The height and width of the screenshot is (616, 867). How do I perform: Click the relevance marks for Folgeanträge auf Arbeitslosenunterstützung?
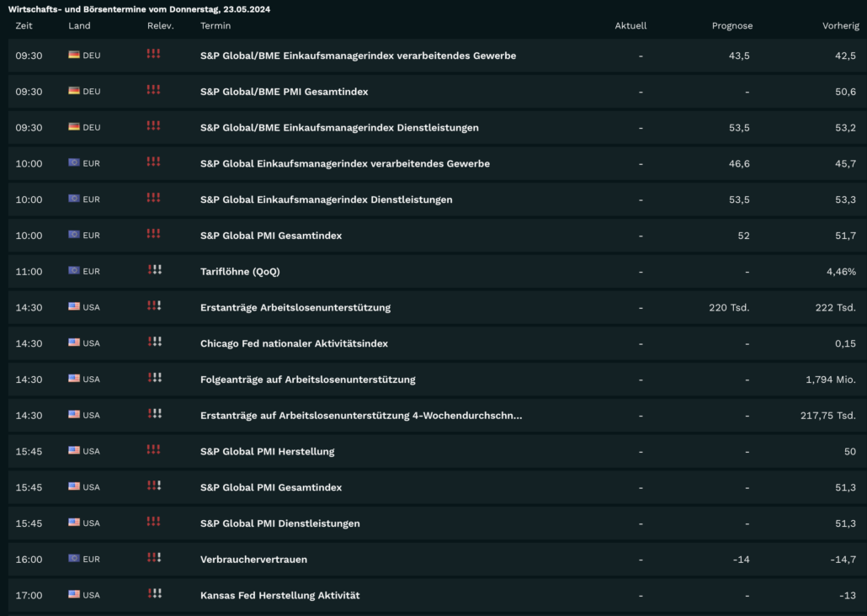pos(155,378)
